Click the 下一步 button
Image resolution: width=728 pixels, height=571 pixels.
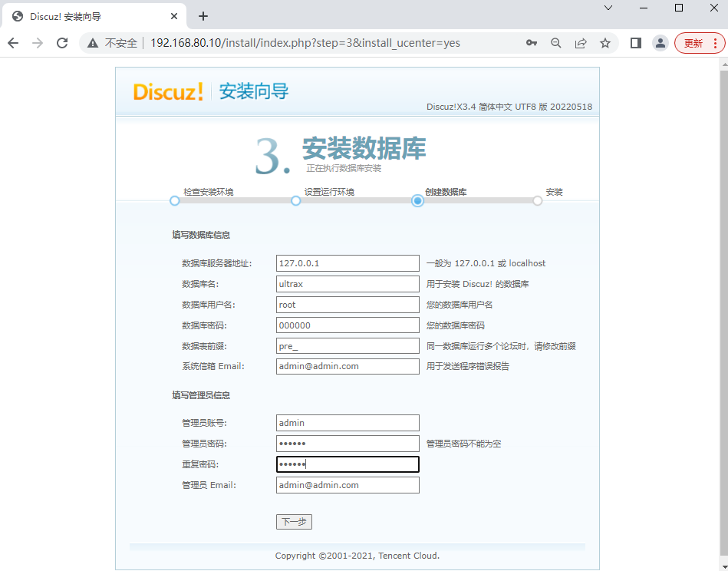[294, 522]
